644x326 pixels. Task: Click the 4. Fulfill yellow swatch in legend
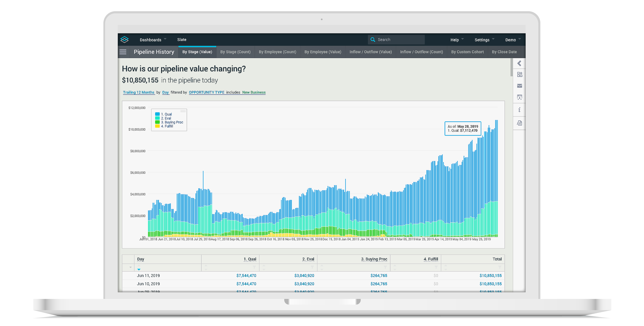157,126
